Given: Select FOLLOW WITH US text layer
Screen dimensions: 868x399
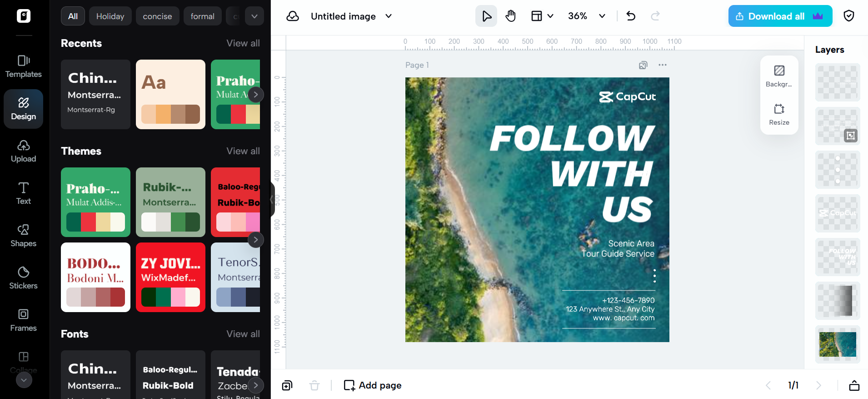Looking at the screenshot, I should (838, 257).
